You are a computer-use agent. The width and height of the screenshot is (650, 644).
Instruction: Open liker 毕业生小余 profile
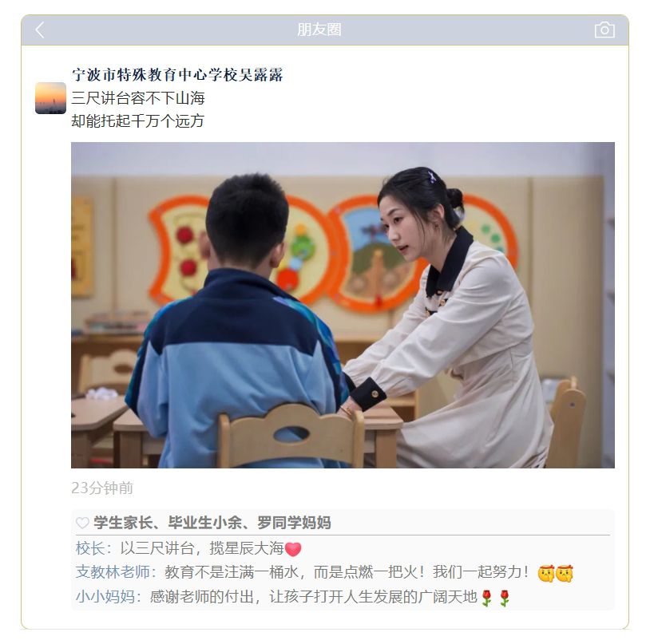(204, 523)
